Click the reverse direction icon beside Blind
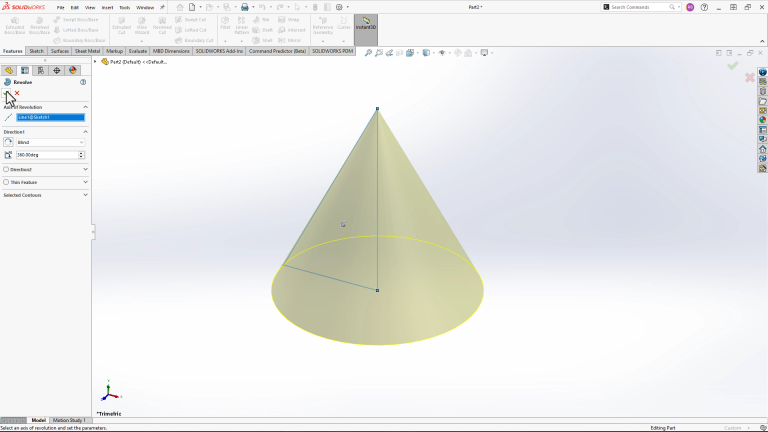Viewport: 768px width, 432px height. (8, 142)
